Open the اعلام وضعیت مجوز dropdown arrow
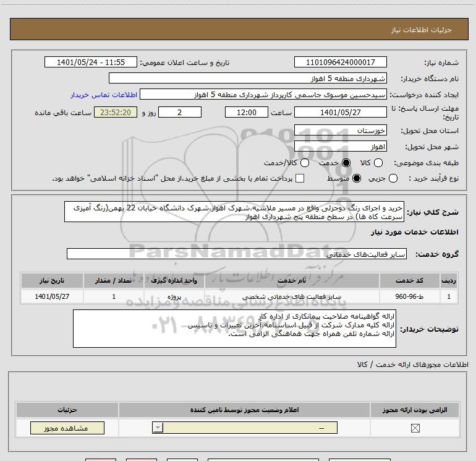476x461 pixels. click(158, 428)
